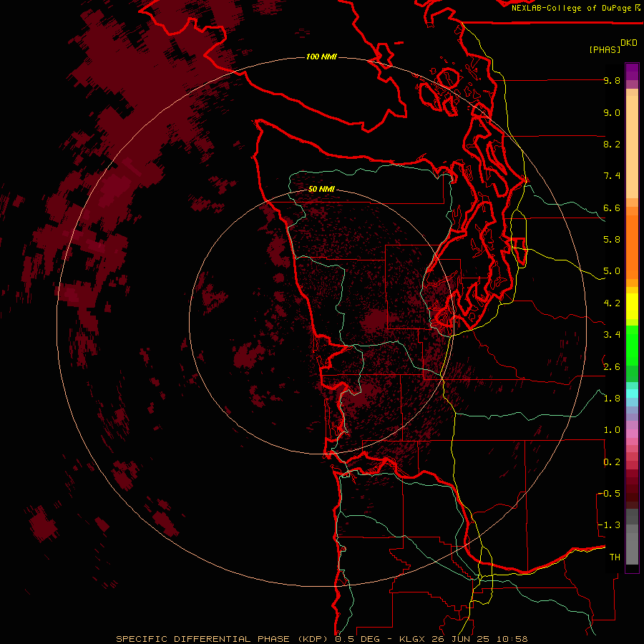
Task: Pick the peach segment of color scale
Action: point(632,148)
